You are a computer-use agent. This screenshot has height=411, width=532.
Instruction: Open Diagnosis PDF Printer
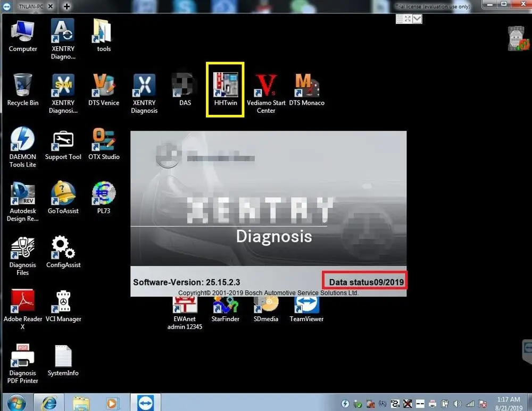point(23,364)
